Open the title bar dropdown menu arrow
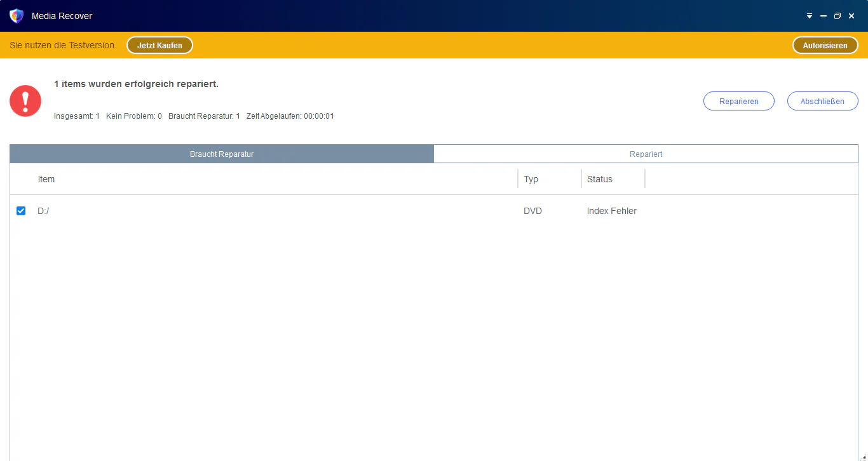Image resolution: width=868 pixels, height=461 pixels. [810, 16]
